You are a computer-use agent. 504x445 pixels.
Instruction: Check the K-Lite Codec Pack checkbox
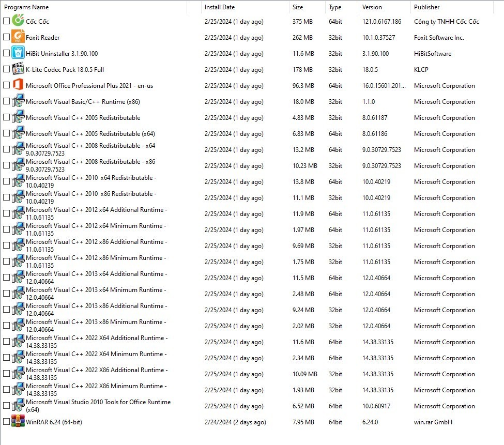(x=6, y=69)
